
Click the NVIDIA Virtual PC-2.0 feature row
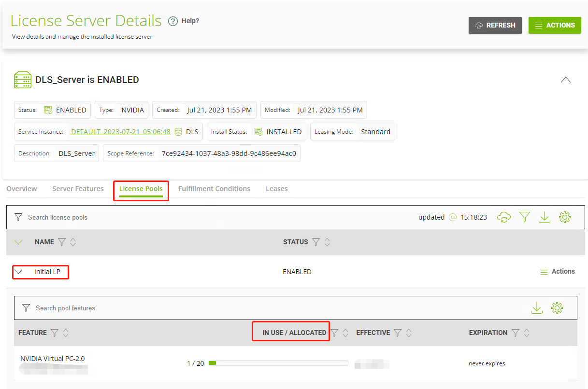coord(296,363)
